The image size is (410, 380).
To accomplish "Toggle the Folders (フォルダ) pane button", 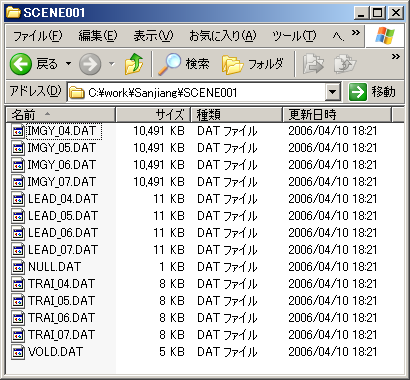I will coord(252,64).
